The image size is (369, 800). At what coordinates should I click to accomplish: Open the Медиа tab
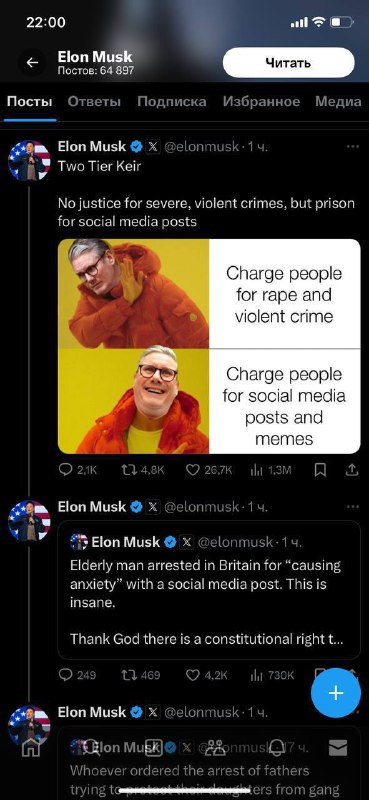pyautogui.click(x=338, y=102)
